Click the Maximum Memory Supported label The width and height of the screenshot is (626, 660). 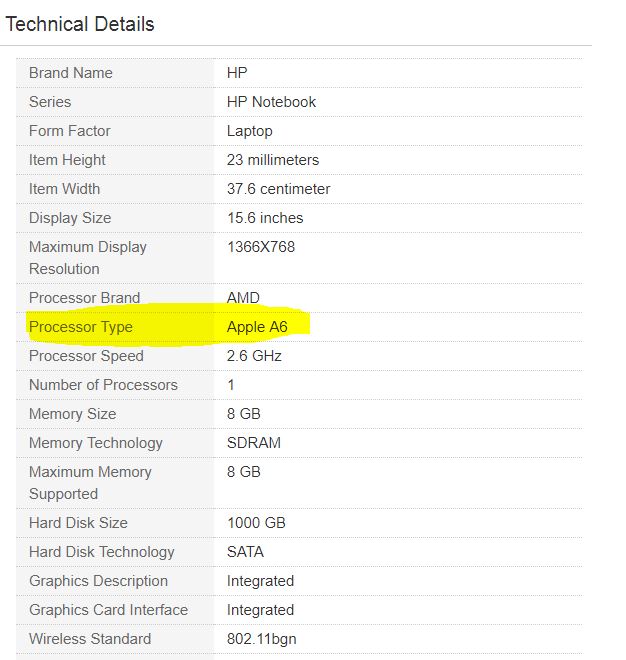[90, 482]
